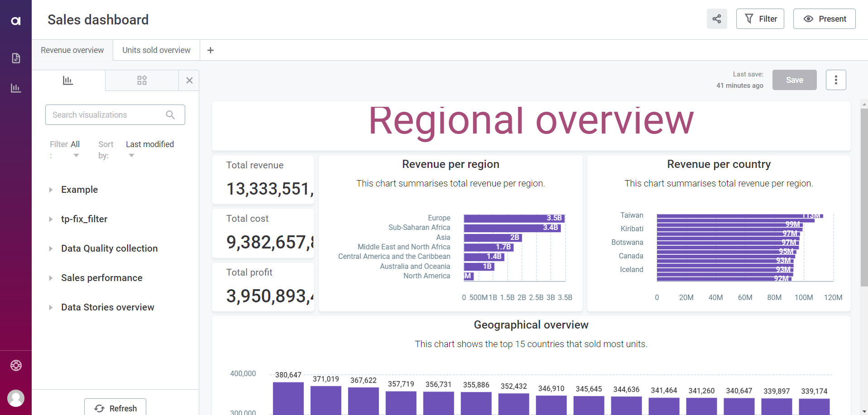Open the user avatar at sidebar bottom
This screenshot has height=415, width=868.
16,398
